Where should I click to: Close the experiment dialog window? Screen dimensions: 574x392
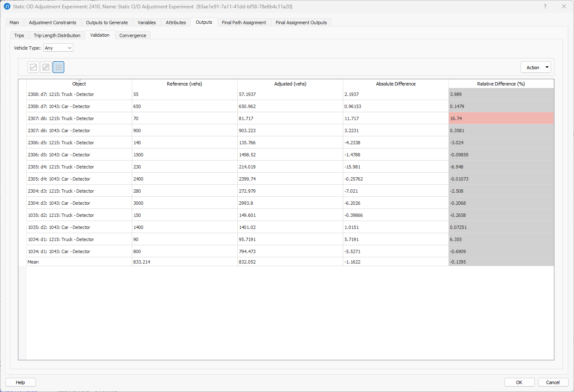click(x=564, y=6)
